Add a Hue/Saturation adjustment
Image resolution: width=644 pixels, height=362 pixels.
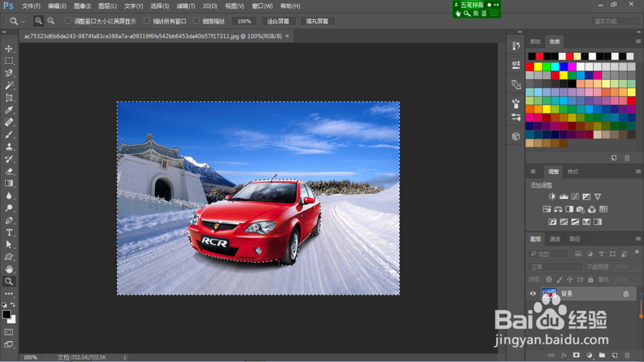pos(547,209)
